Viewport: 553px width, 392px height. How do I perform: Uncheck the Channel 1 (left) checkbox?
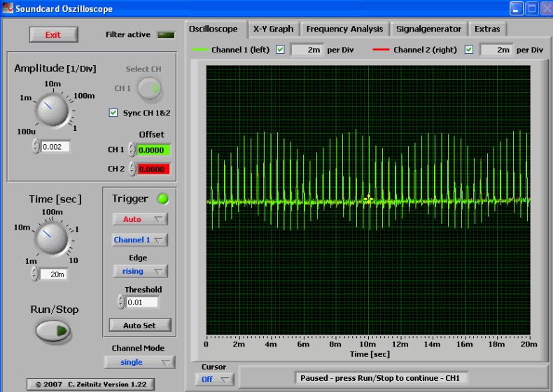click(x=280, y=50)
